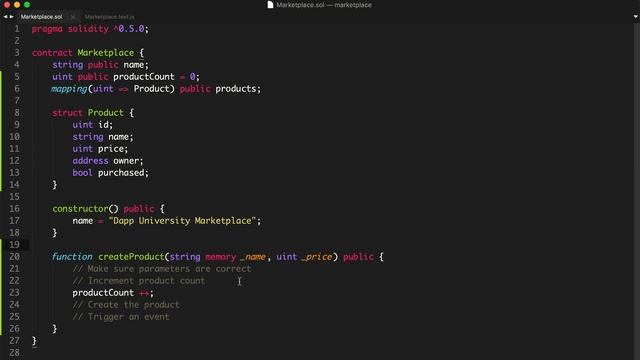Click 'uint price;' on line 11
The image size is (640, 360).
(100, 149)
